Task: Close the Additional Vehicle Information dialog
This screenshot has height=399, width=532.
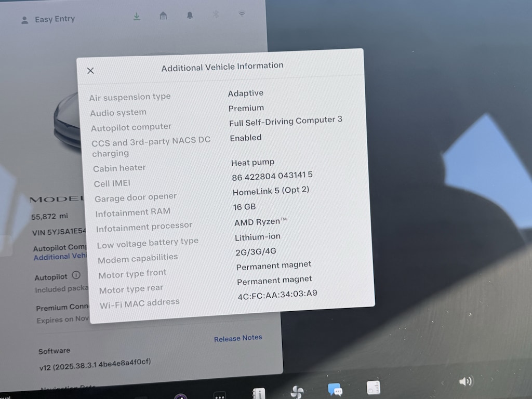Action: point(90,71)
